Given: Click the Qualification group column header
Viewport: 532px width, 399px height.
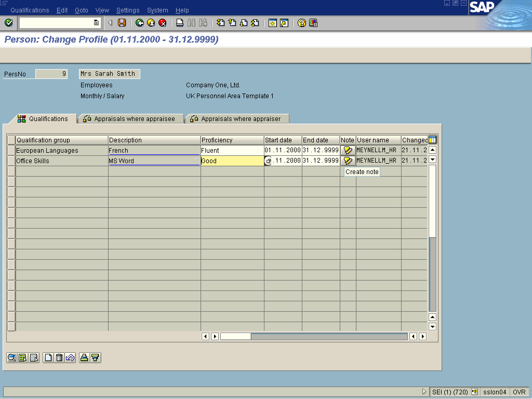Looking at the screenshot, I should (62, 140).
